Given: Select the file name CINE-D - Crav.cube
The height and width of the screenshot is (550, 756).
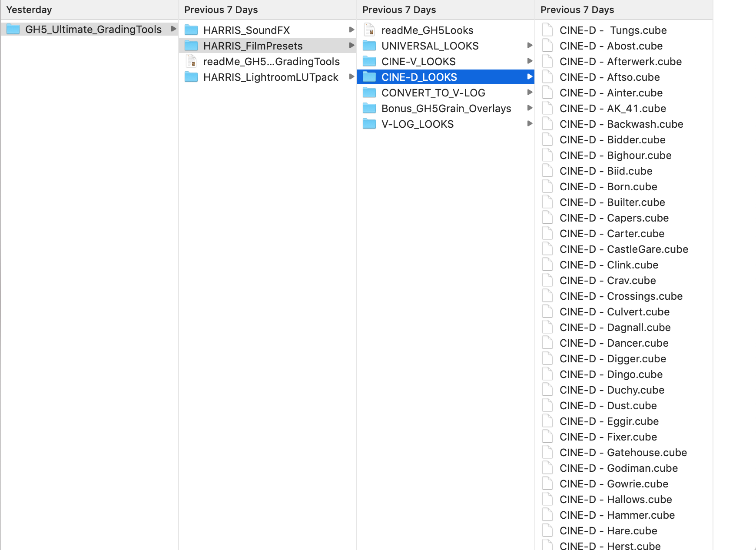Looking at the screenshot, I should click(x=607, y=281).
